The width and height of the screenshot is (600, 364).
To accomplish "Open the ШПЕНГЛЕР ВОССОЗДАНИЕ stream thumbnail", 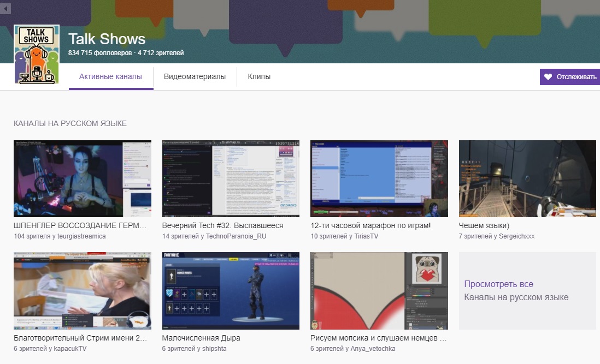I will pos(83,178).
